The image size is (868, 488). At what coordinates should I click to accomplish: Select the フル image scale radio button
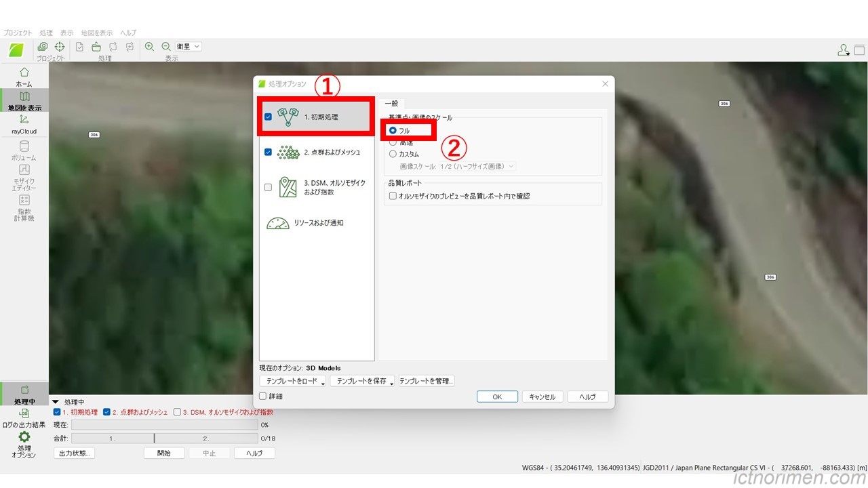tap(393, 130)
